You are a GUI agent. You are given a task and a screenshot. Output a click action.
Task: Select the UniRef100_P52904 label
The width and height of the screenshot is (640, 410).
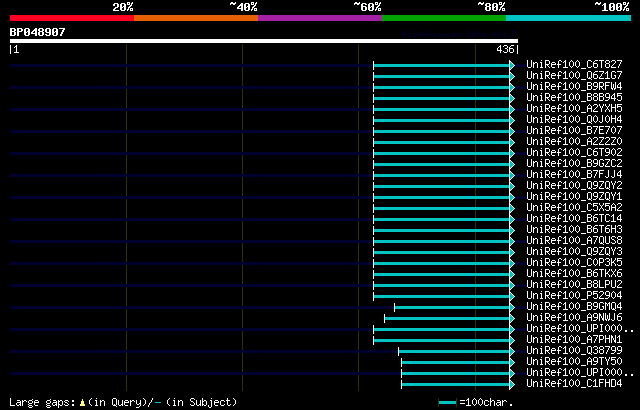click(574, 295)
